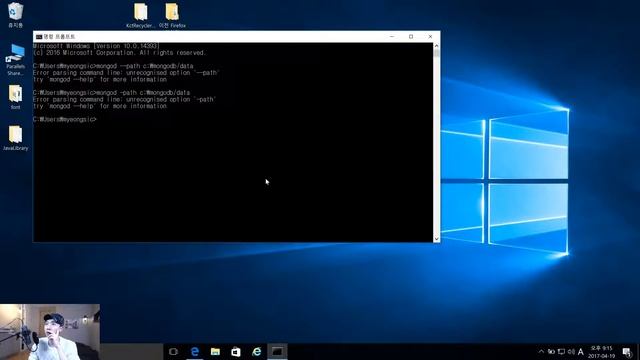Click the scrollbar up arrow in Command Prompt
The image size is (640, 360).
436,46
